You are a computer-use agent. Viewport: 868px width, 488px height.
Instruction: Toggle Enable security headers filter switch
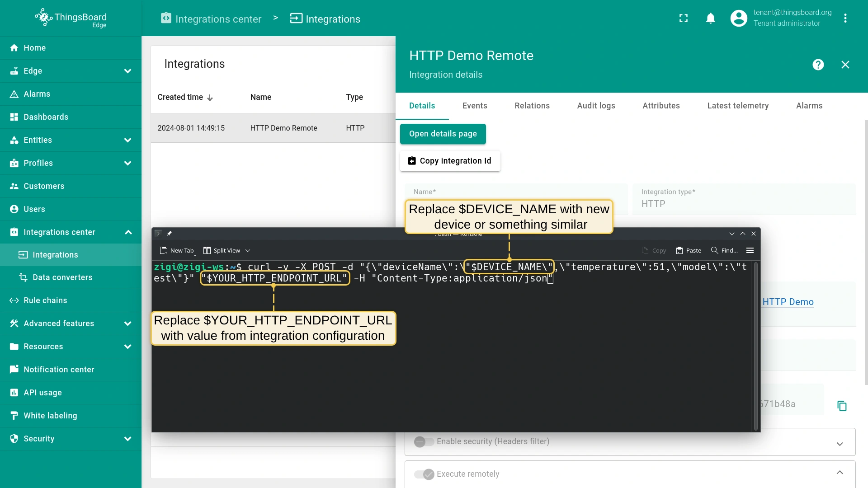[424, 441]
